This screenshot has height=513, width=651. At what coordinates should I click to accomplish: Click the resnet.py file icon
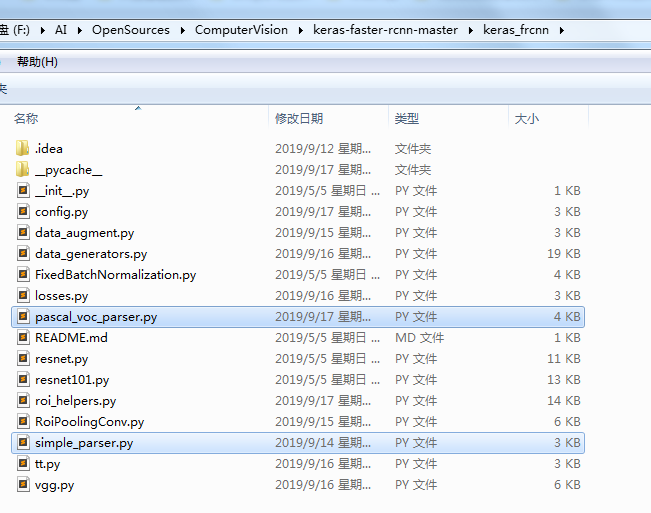23,359
